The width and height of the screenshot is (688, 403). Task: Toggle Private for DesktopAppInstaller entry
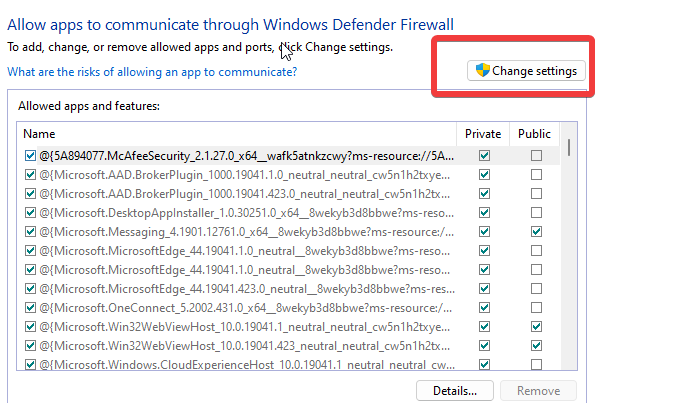click(484, 212)
